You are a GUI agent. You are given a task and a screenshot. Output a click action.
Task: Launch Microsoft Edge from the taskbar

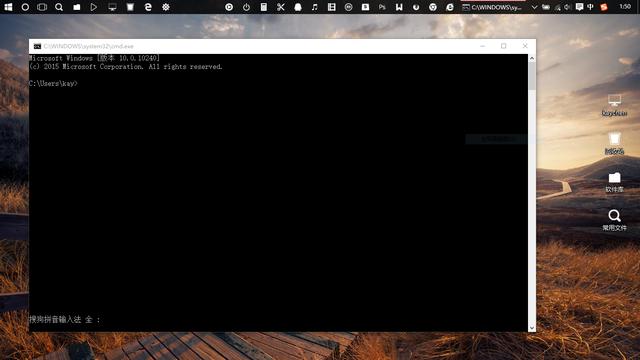pyautogui.click(x=148, y=7)
